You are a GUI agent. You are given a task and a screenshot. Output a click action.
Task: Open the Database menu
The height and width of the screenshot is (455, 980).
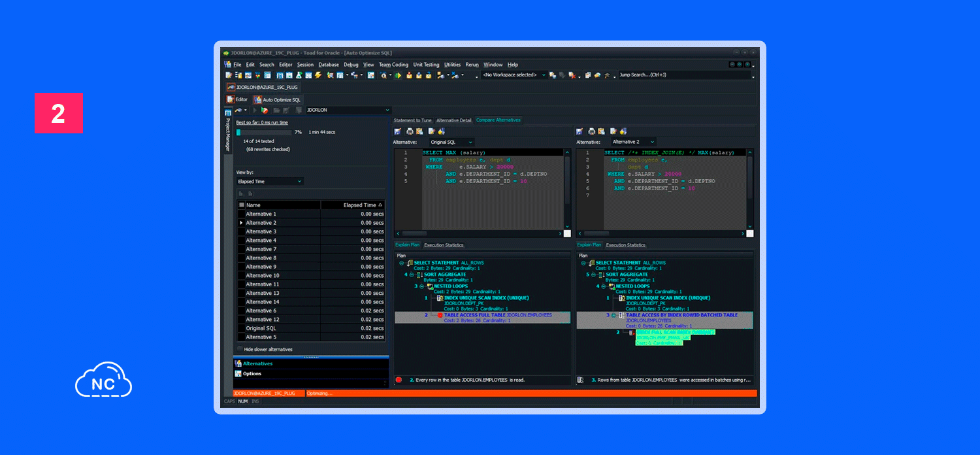(x=329, y=65)
